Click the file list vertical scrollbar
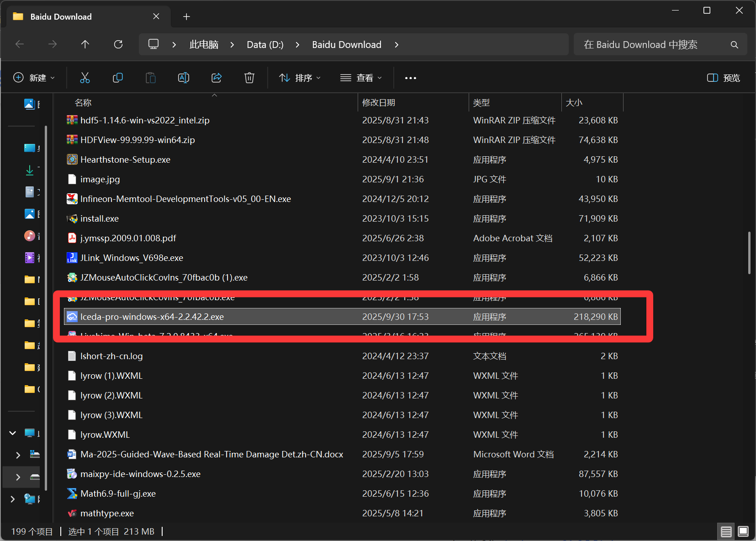The height and width of the screenshot is (541, 756). pos(749,253)
